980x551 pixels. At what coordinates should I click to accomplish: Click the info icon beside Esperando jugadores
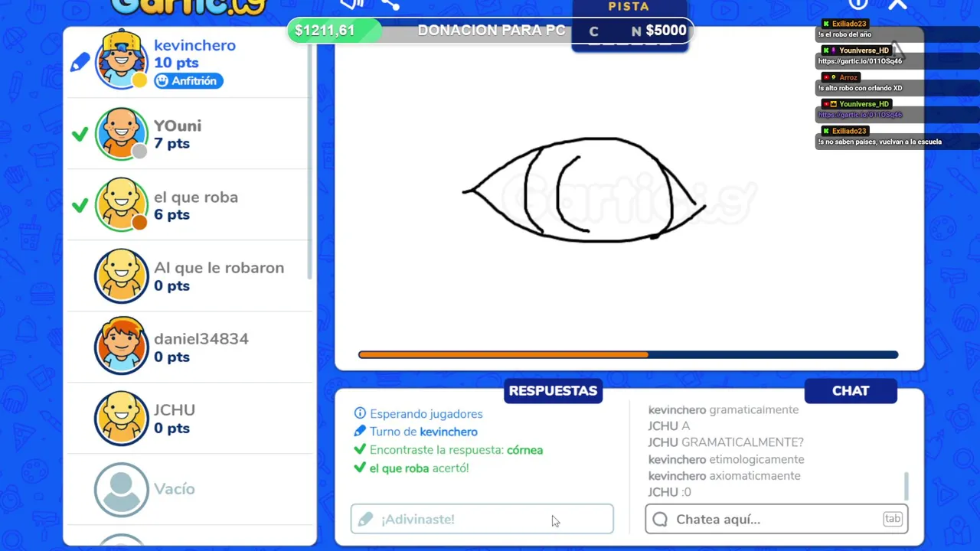pos(360,413)
